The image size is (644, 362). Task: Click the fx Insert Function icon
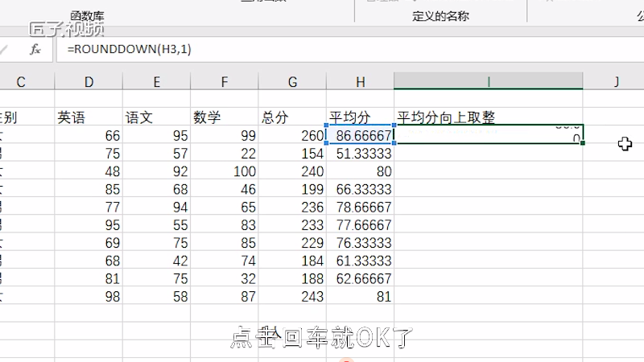click(35, 49)
